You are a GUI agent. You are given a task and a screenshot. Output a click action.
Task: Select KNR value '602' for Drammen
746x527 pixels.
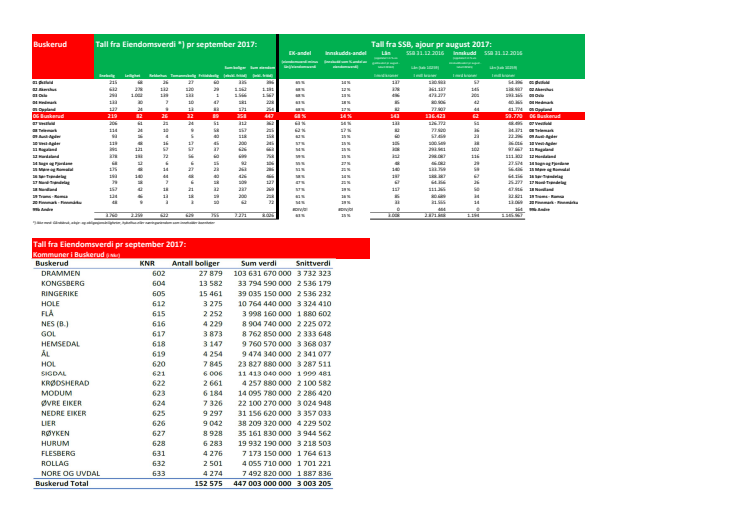(x=158, y=273)
